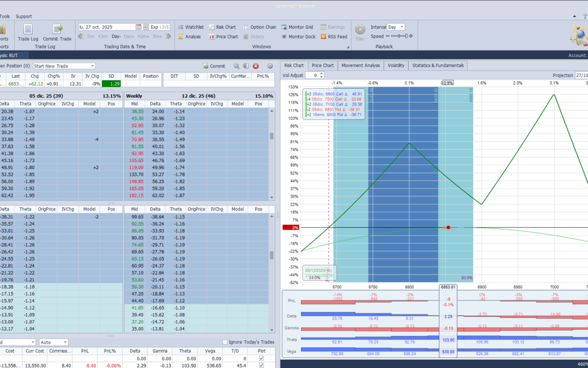Click the Commit Trade ribbon icon
The width and height of the screenshot is (588, 368).
pyautogui.click(x=57, y=32)
